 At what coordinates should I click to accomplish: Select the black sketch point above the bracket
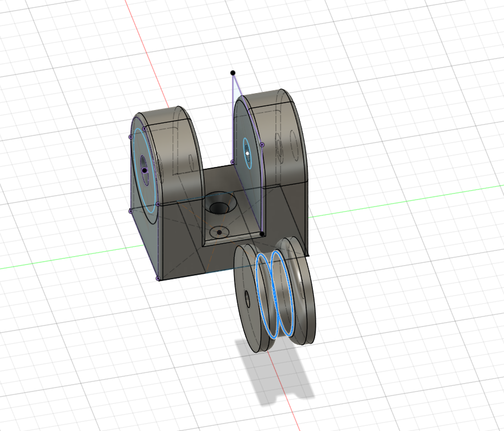(233, 73)
